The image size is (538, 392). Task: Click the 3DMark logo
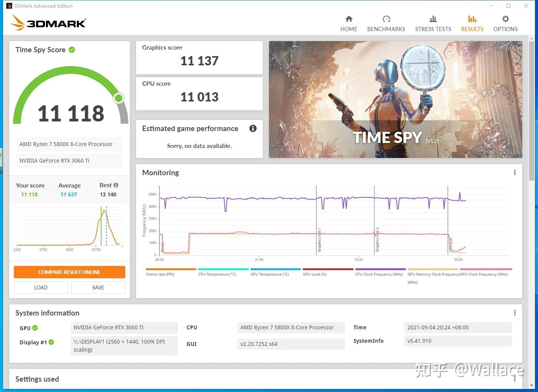point(48,22)
